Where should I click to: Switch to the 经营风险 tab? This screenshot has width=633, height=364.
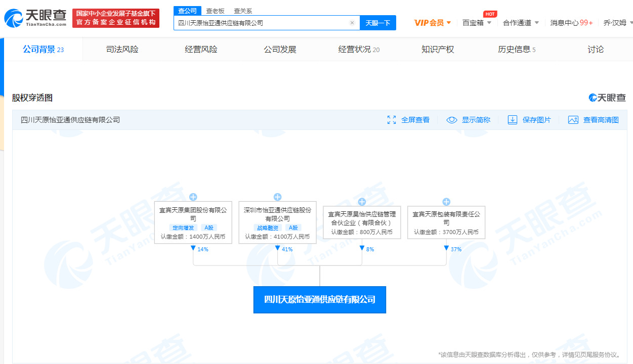point(201,49)
